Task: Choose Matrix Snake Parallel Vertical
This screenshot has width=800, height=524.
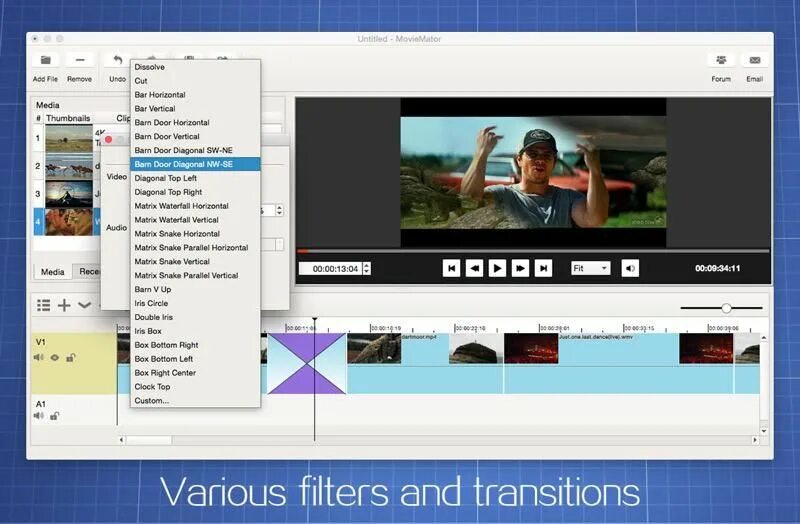Action: point(195,276)
